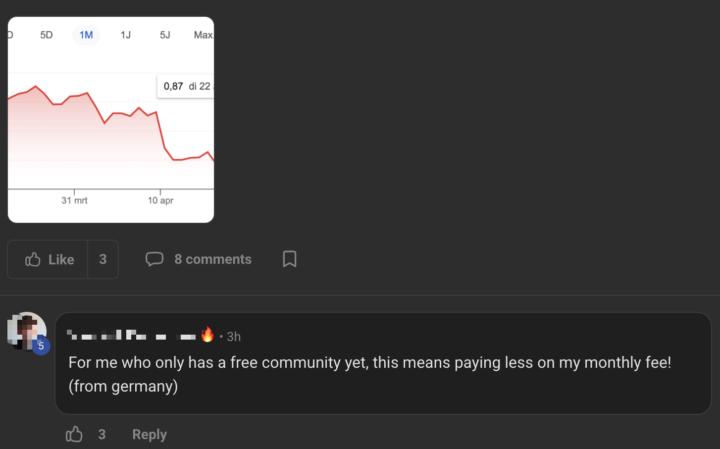Click the thumbs-up icon on the post
This screenshot has width=720, height=449.
33,259
